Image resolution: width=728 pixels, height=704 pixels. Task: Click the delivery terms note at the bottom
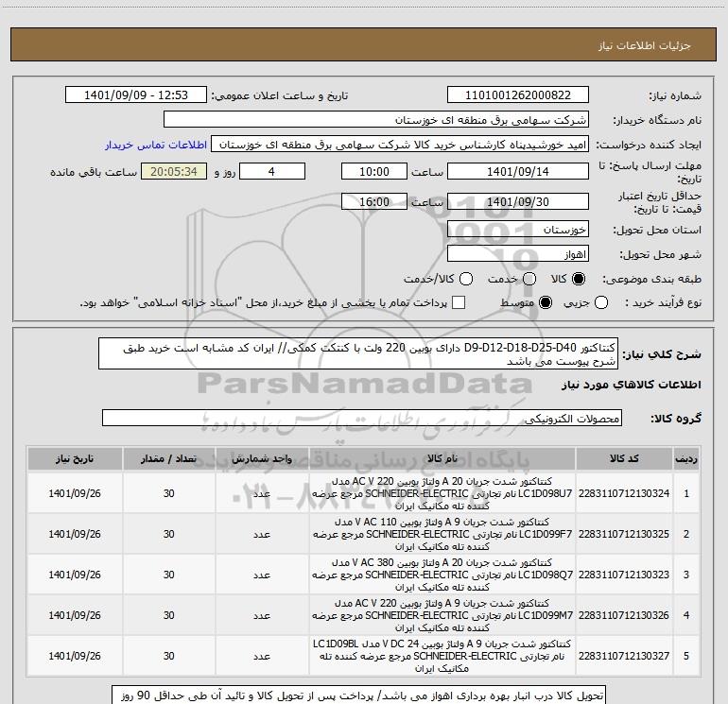click(x=358, y=695)
